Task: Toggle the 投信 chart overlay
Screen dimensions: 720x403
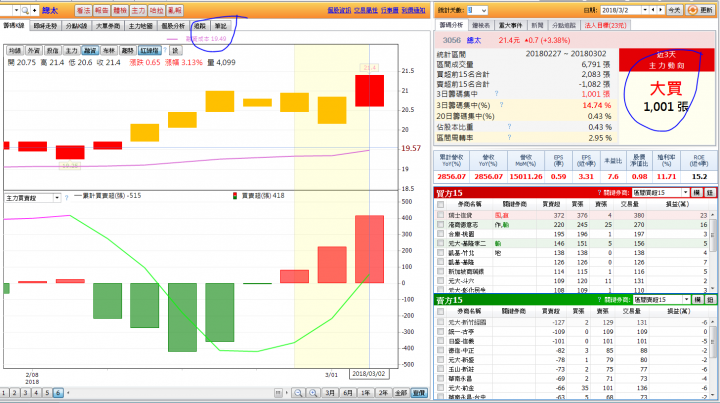Action: 52,50
